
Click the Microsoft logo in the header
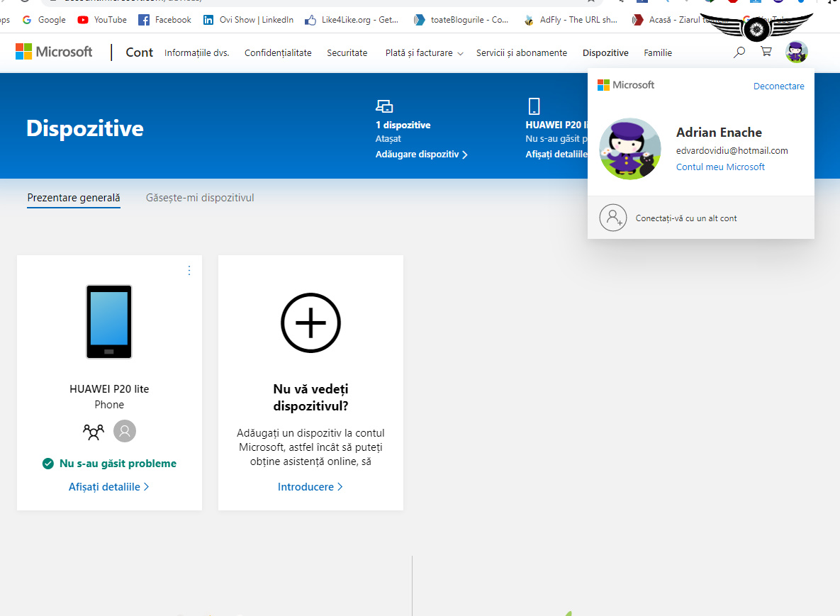(x=54, y=52)
